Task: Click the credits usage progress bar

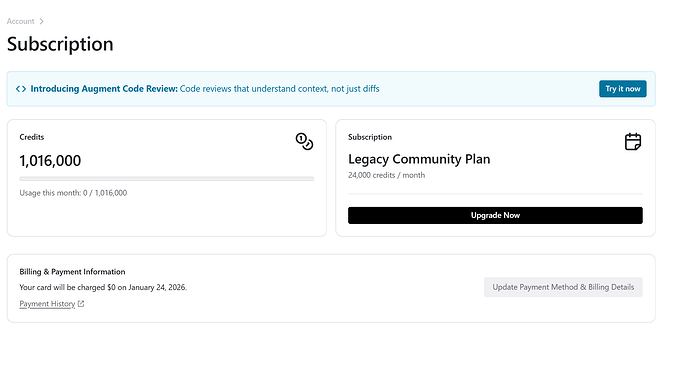Action: point(166,179)
